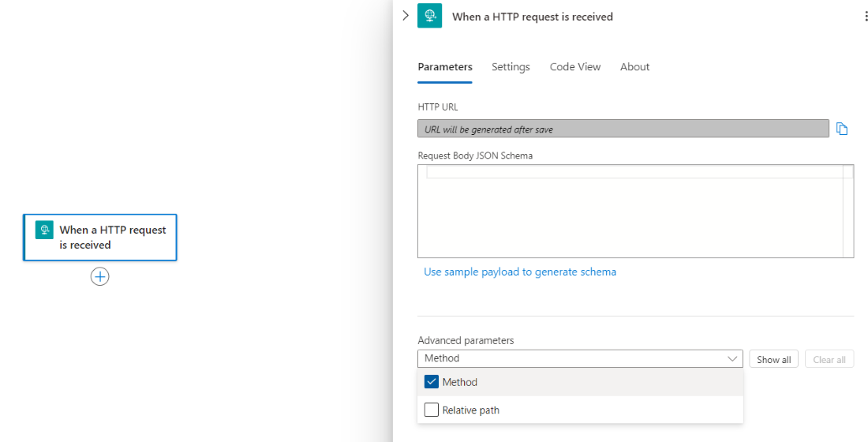Switch to the Parameters tab
Screen dimensions: 868x442
(445, 67)
